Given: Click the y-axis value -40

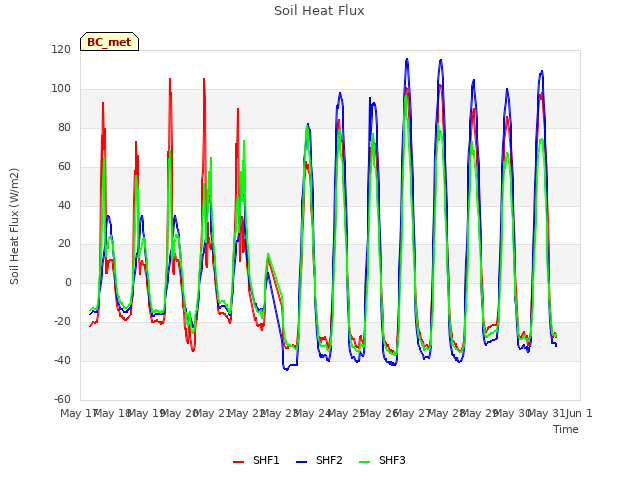Looking at the screenshot, I should click(x=62, y=360).
